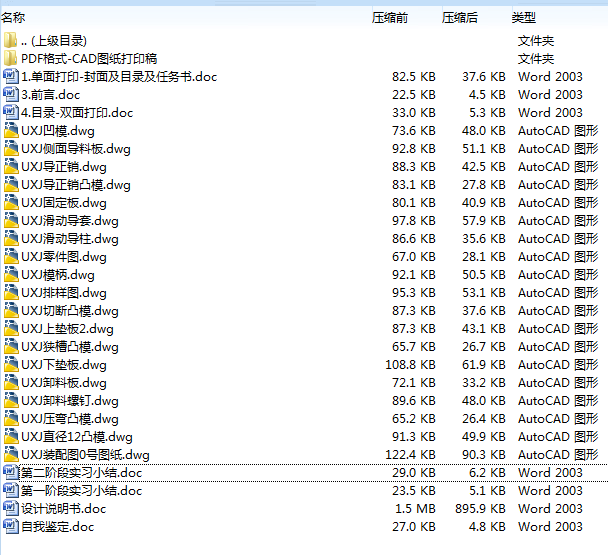608x555 pixels.
Task: Click the AutoCAD icon for UXJ凹模.dwg
Action: [11, 130]
